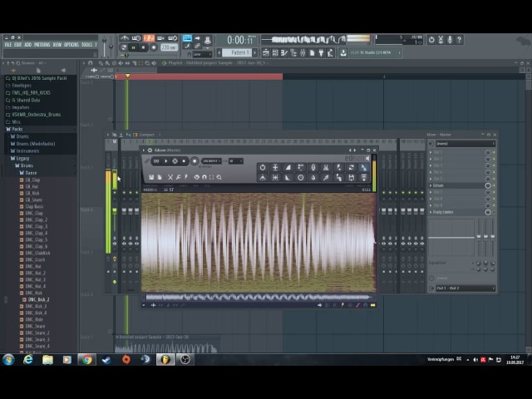Image resolution: width=532 pixels, height=399 pixels.
Task: Toggle pattern/song mode button
Action: [124, 47]
